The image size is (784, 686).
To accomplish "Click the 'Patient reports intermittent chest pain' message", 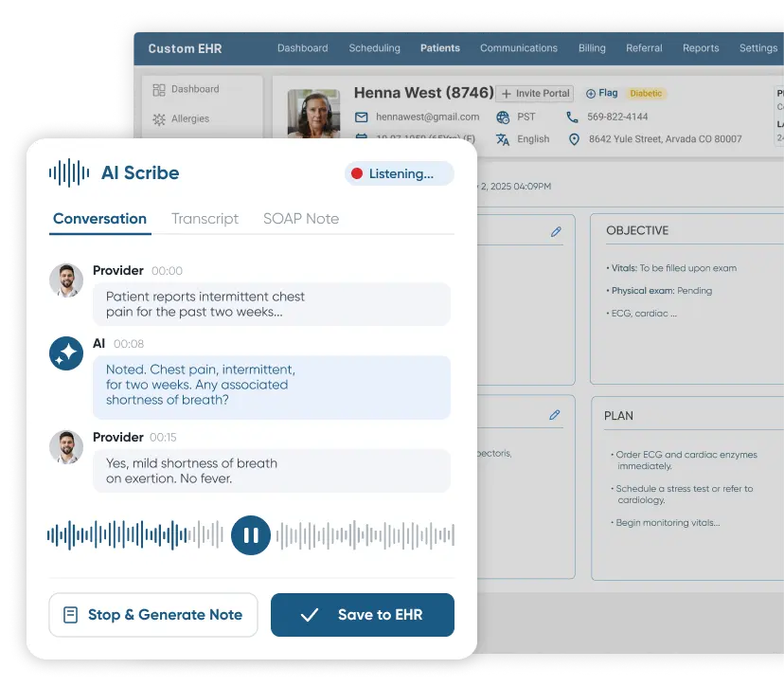I will point(272,304).
